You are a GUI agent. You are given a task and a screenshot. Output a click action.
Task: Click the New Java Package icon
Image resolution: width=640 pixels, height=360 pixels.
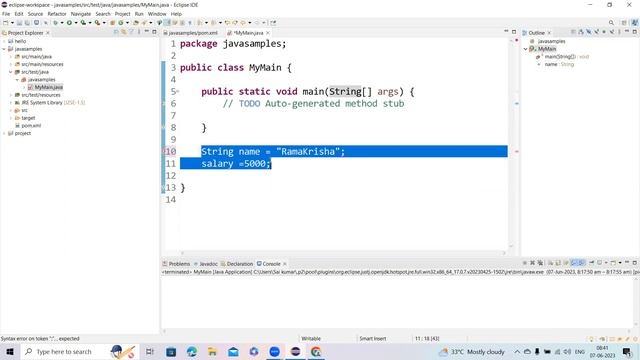[x=112, y=23]
